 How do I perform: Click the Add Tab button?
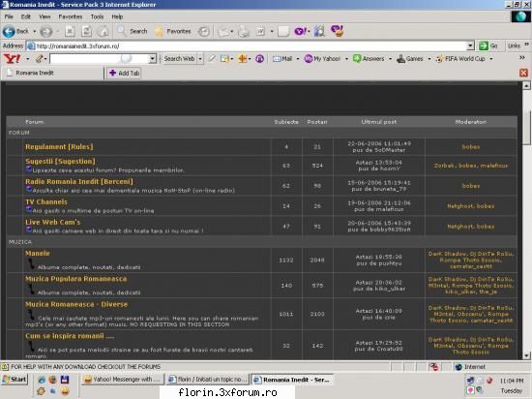click(x=124, y=73)
